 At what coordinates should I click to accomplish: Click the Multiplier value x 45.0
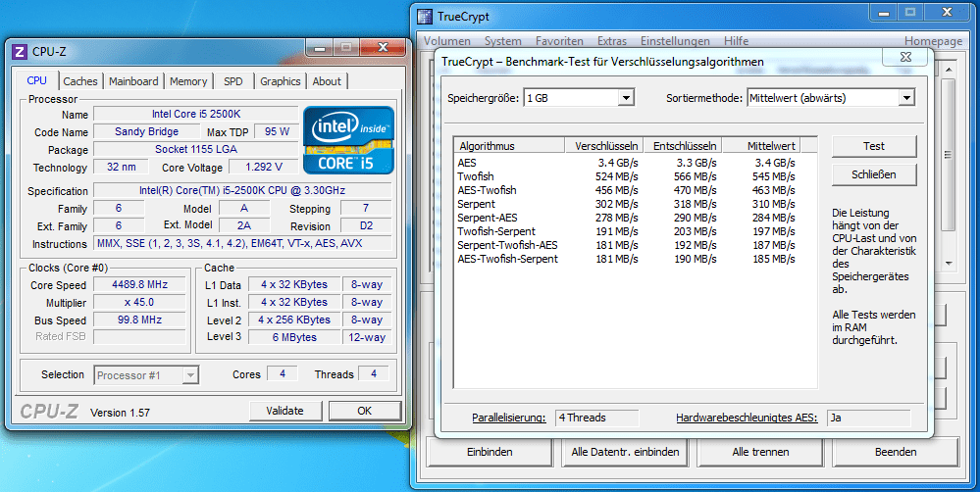coord(139,302)
